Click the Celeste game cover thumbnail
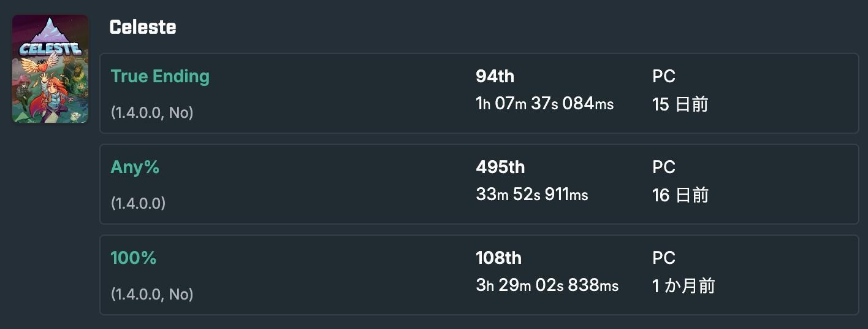Viewport: 868px width, 329px height. 50,69
